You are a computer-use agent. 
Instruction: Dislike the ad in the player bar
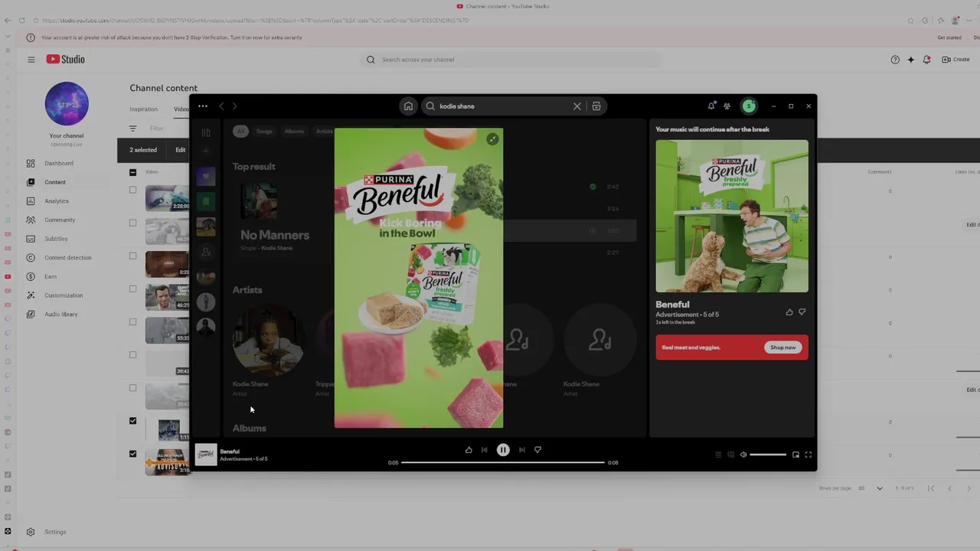point(537,450)
